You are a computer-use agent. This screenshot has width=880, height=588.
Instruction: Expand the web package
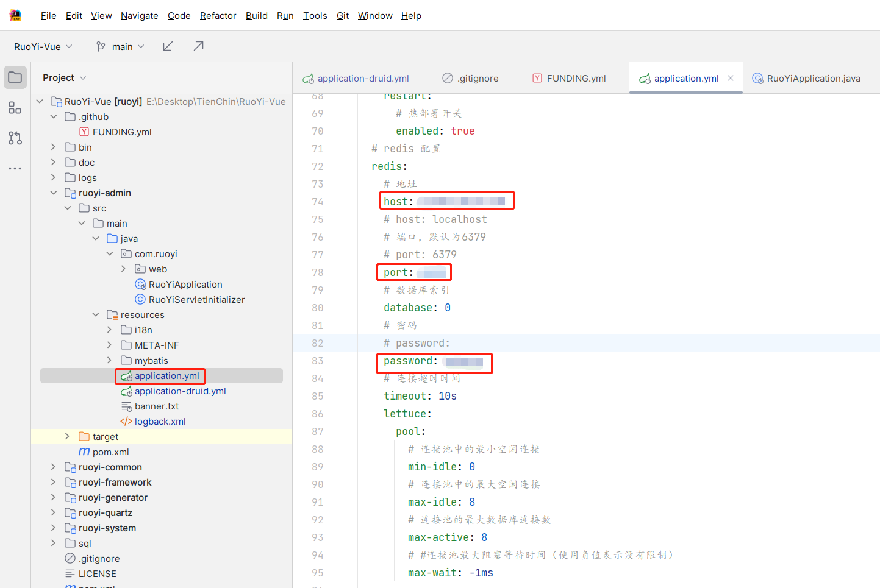click(124, 269)
